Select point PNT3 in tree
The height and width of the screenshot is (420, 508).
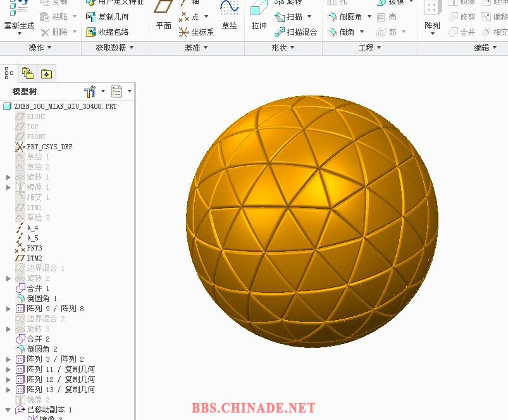29,248
